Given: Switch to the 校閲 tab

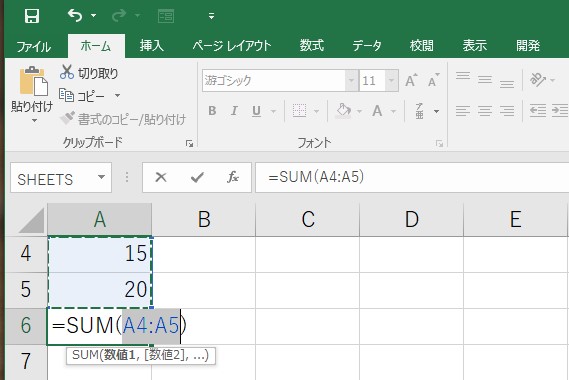Looking at the screenshot, I should (421, 46).
